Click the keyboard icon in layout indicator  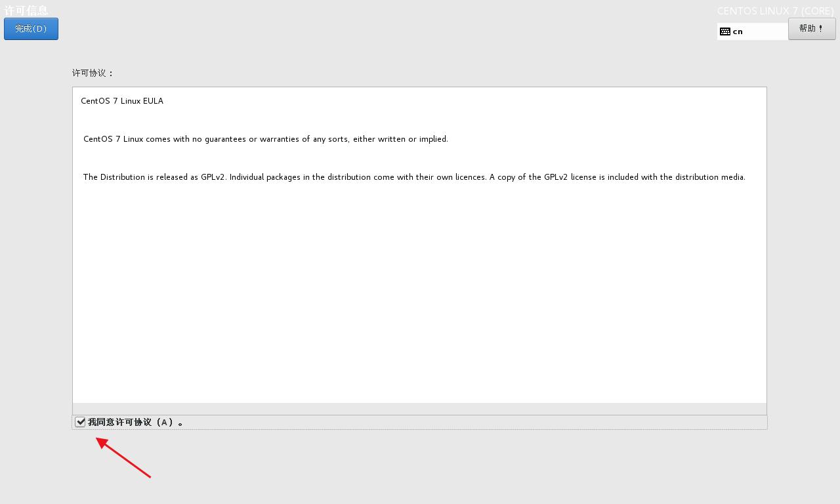tap(725, 31)
